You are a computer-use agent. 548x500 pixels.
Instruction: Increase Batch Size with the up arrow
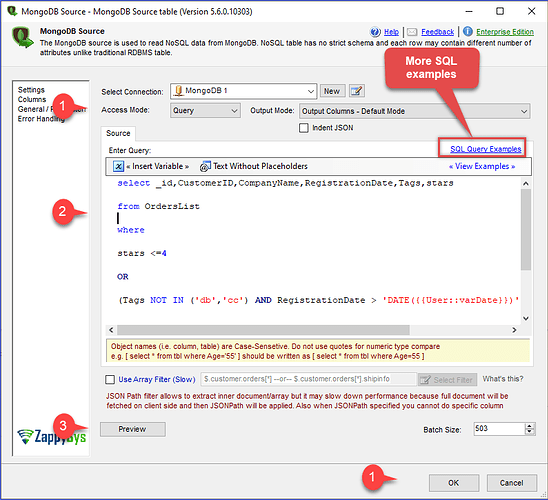[530, 426]
